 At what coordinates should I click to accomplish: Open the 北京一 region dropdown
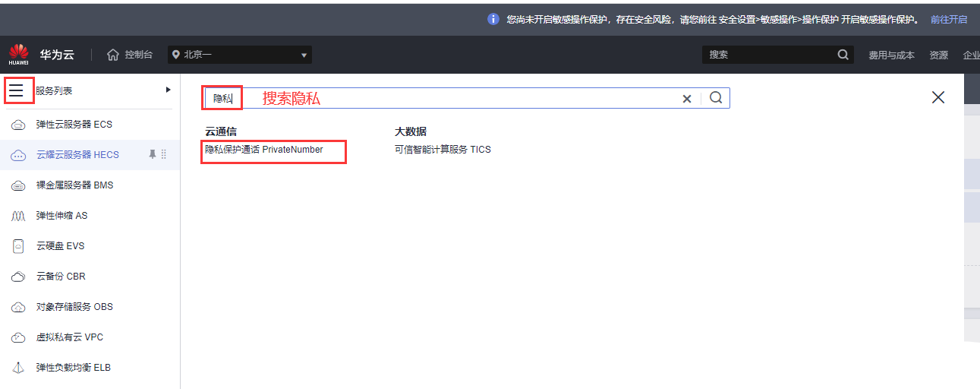click(240, 55)
